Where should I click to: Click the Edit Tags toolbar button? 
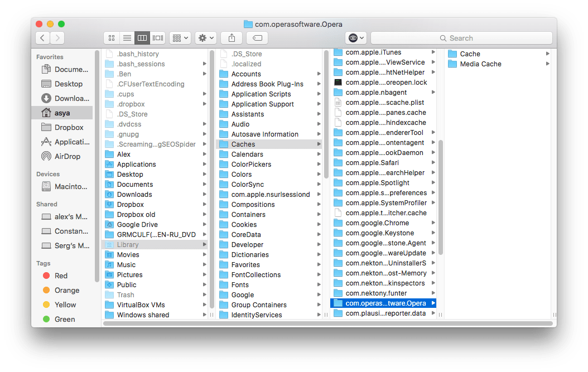click(257, 38)
